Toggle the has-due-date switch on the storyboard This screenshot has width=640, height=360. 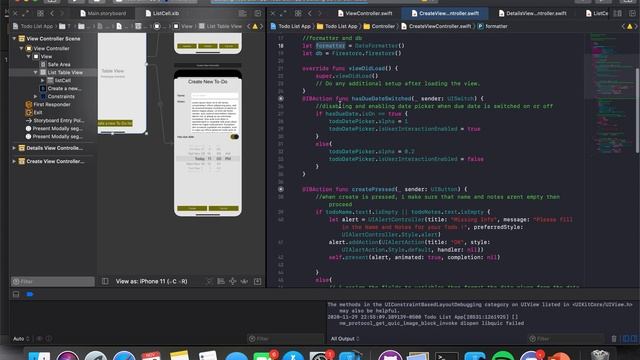pos(234,137)
